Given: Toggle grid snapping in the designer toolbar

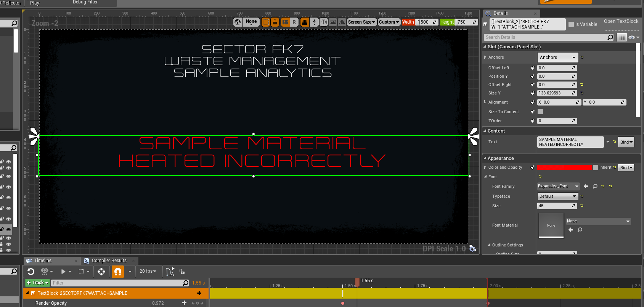Looking at the screenshot, I should click(x=304, y=22).
